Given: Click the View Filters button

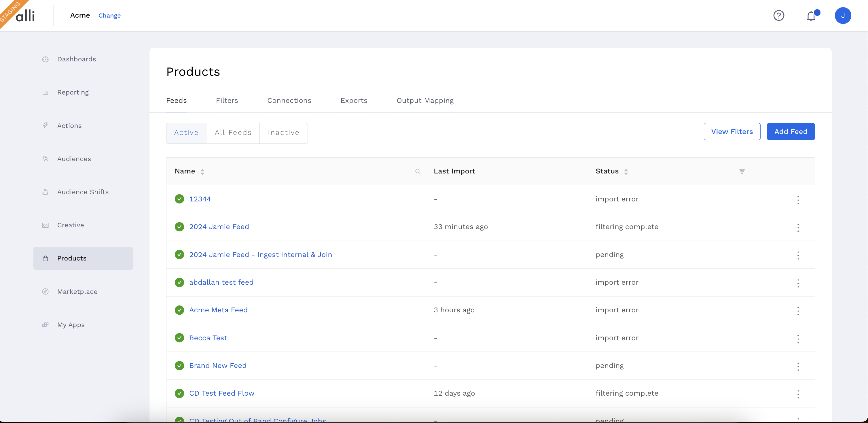Looking at the screenshot, I should click(732, 132).
